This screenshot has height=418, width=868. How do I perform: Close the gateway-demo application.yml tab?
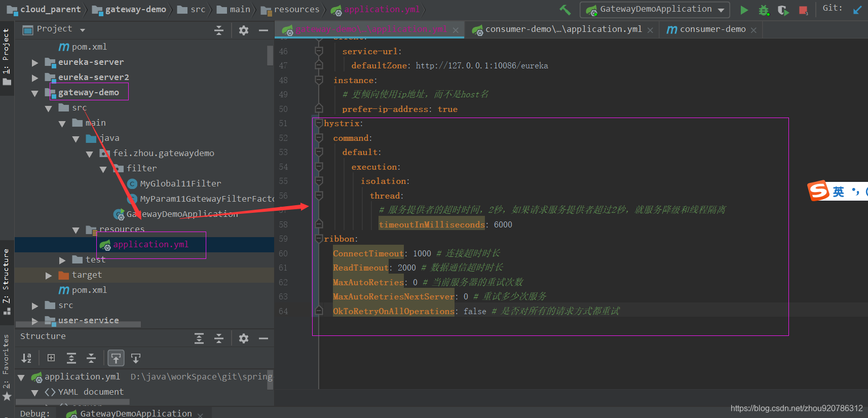(456, 30)
